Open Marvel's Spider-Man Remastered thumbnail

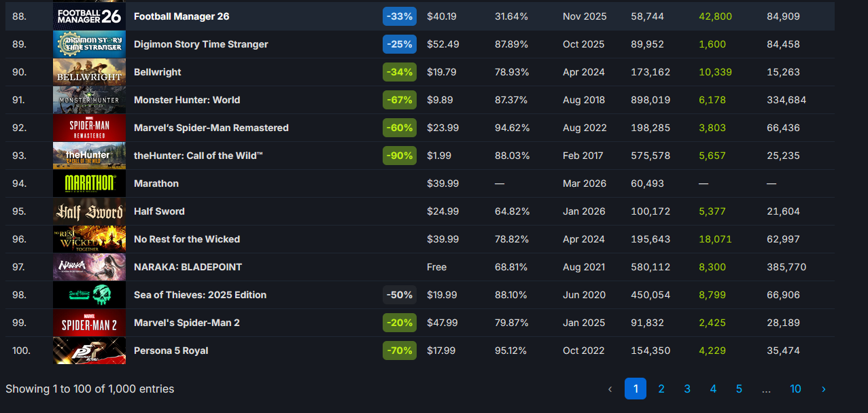tap(89, 128)
